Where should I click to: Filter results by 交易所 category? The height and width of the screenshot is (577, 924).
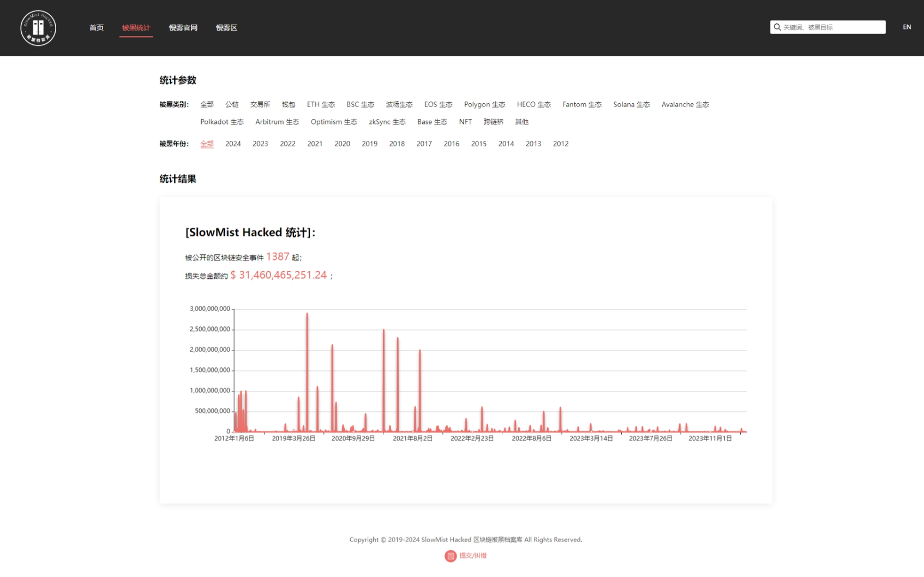(x=260, y=104)
